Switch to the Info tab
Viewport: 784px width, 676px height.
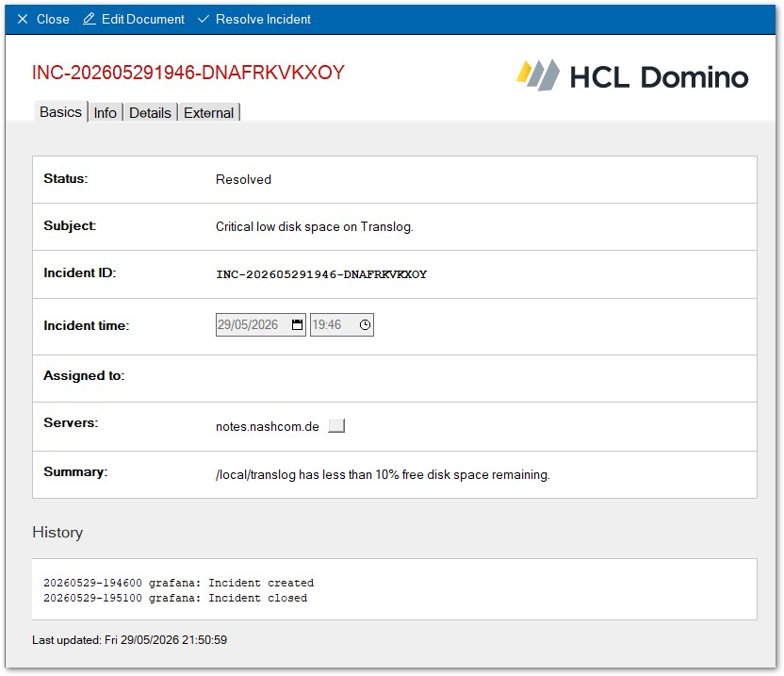coord(105,112)
